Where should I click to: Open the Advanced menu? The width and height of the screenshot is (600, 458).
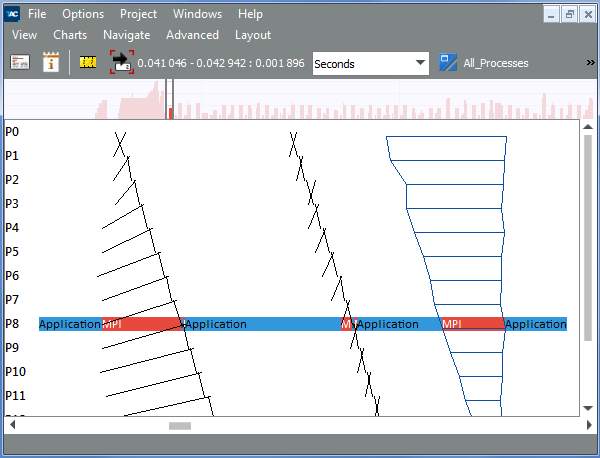coord(192,35)
